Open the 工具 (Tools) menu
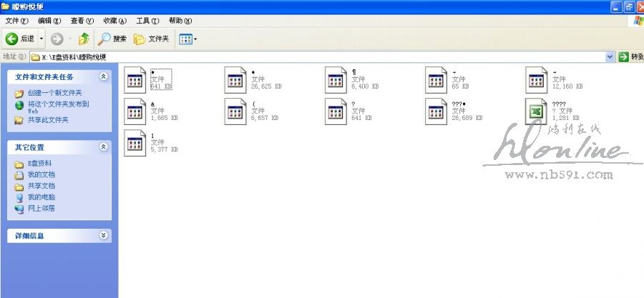 147,21
